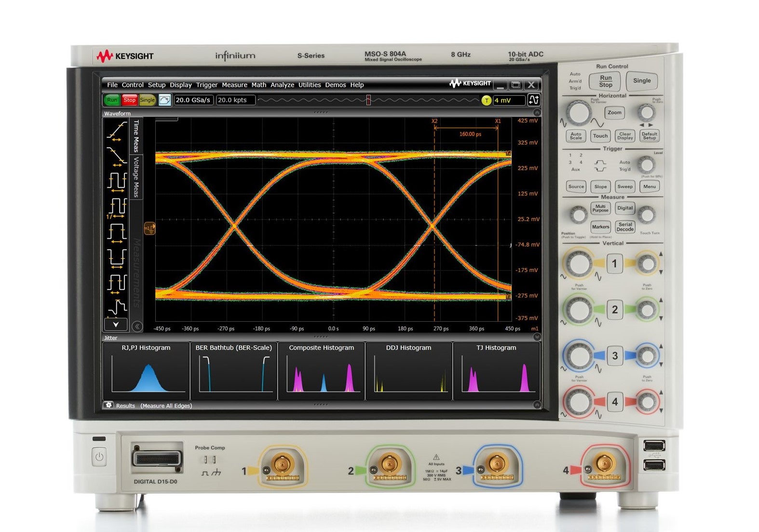Toggle channel 1 with front-panel button
Image resolution: width=759 pixels, height=532 pixels.
click(x=614, y=264)
